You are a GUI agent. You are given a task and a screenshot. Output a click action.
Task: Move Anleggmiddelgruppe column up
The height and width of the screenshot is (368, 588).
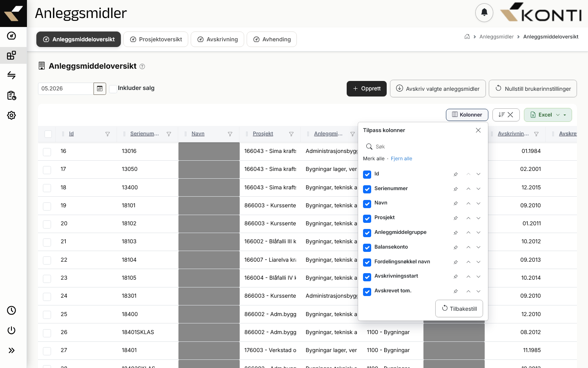[468, 233]
